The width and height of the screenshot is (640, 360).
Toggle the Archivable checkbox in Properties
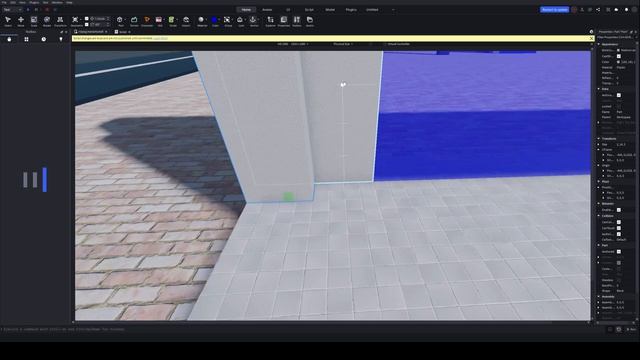point(619,95)
